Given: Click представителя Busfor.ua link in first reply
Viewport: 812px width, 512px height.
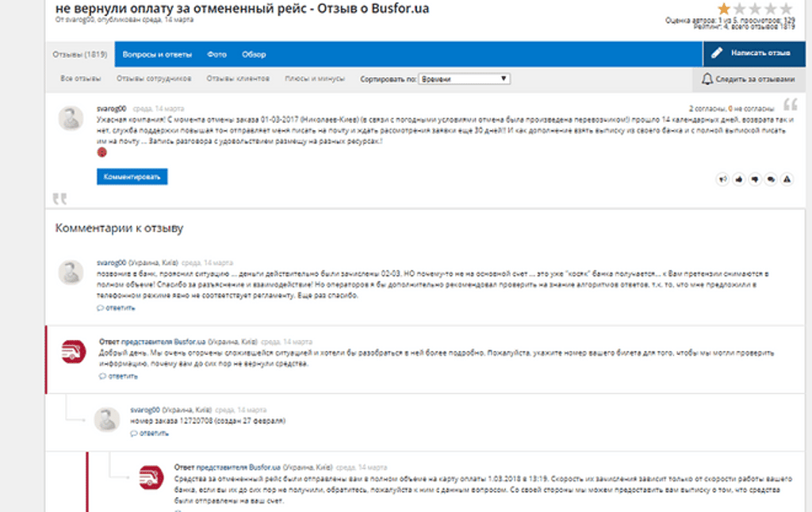Looking at the screenshot, I should (163, 342).
